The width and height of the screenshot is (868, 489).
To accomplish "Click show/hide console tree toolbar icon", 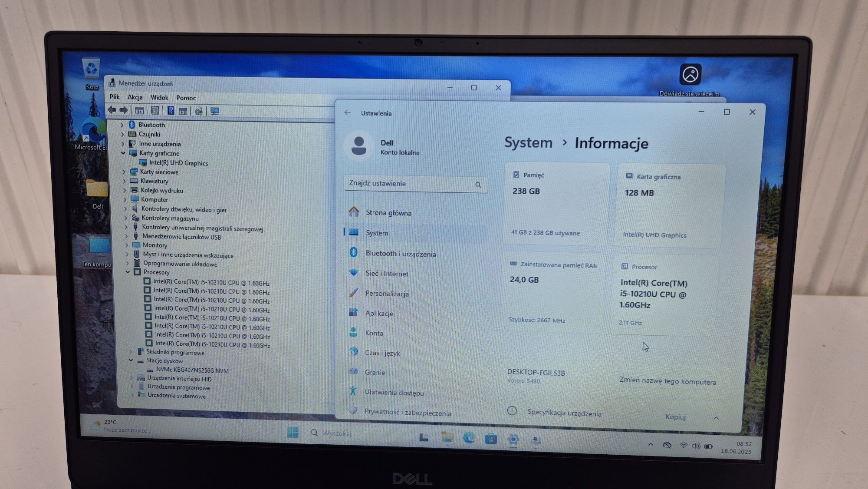I will click(x=139, y=110).
